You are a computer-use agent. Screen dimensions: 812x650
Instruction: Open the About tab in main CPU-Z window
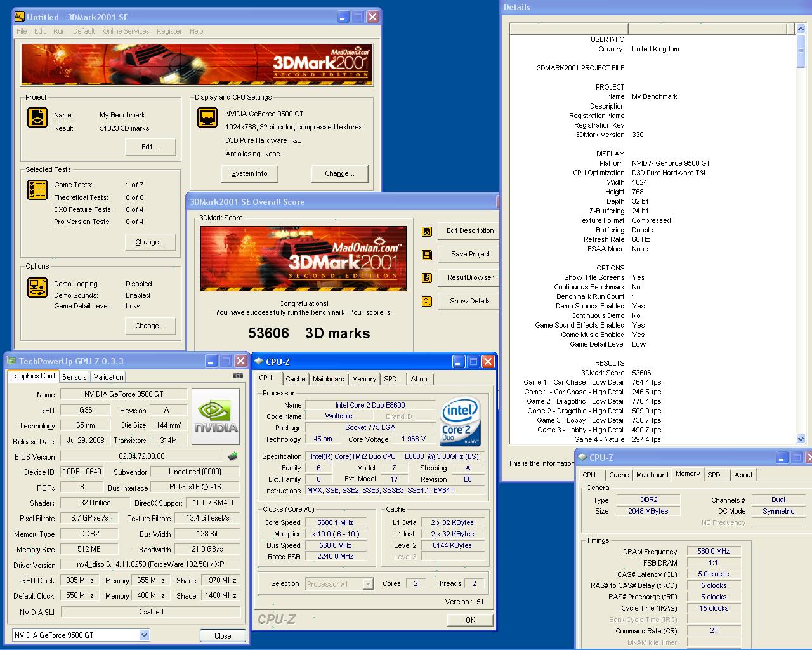(x=420, y=379)
